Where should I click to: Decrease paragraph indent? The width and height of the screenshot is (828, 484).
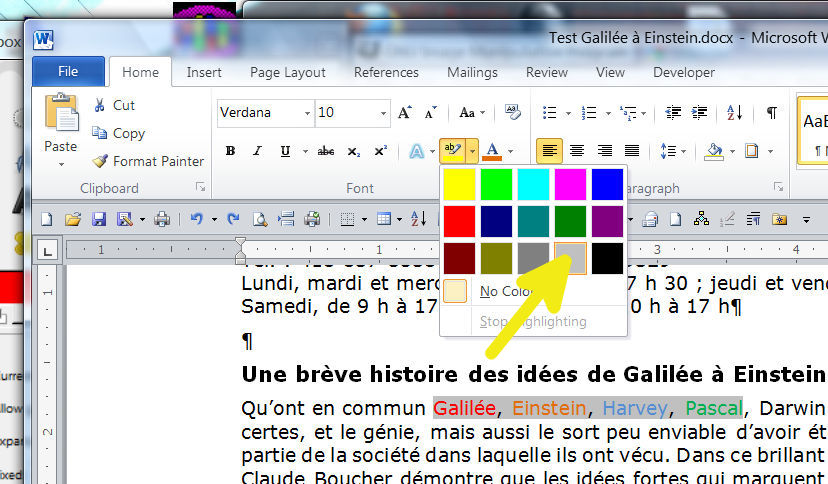673,112
